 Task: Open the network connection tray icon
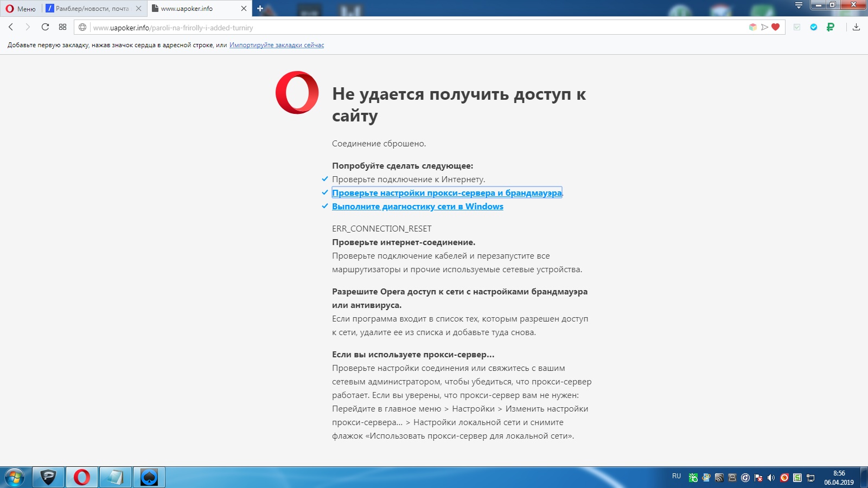[810, 478]
